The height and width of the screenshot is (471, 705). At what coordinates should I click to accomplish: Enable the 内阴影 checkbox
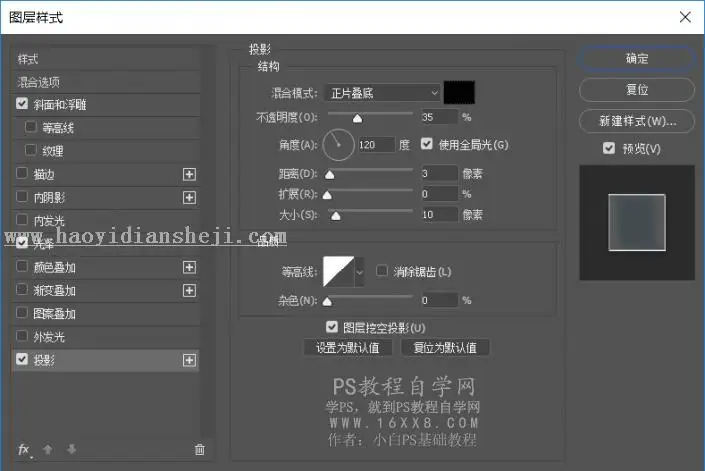22,197
